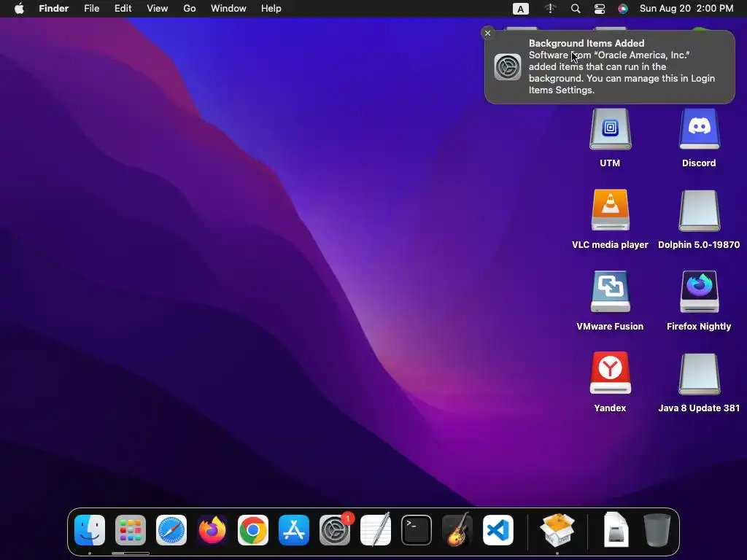This screenshot has height=560, width=747.
Task: Open Control Center in the menu bar
Action: point(600,9)
